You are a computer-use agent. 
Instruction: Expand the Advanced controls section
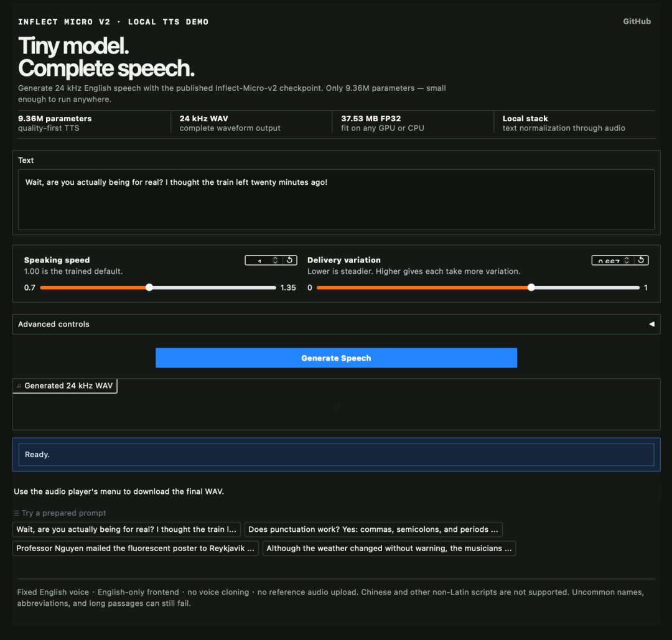click(x=336, y=324)
